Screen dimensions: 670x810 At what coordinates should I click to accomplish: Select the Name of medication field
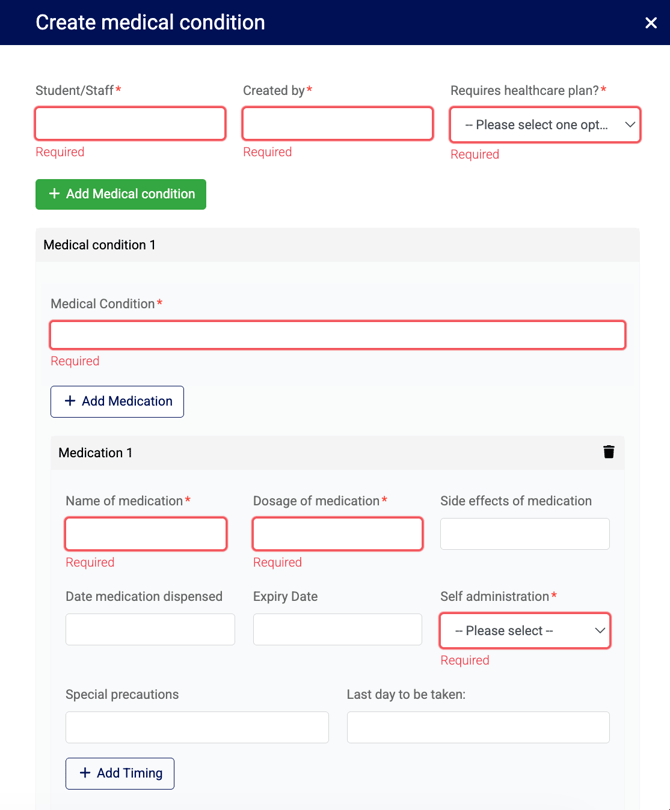146,534
